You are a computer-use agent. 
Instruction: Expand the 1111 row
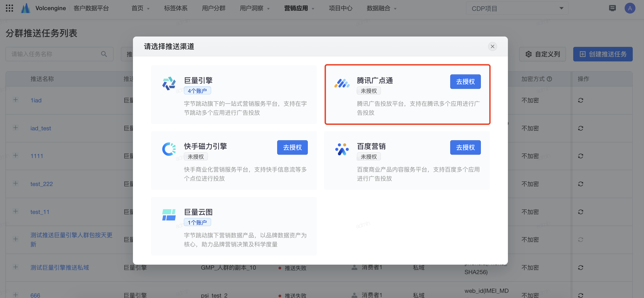pyautogui.click(x=16, y=156)
